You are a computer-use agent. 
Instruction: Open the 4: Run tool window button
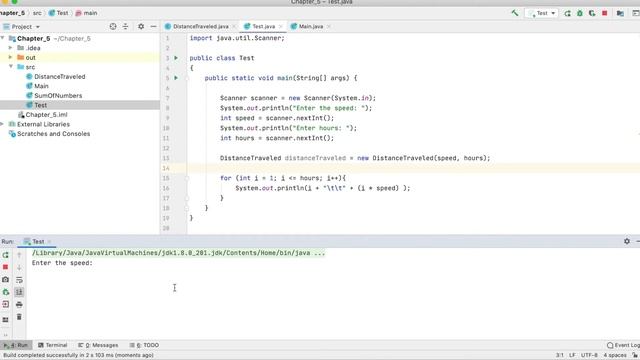16,345
